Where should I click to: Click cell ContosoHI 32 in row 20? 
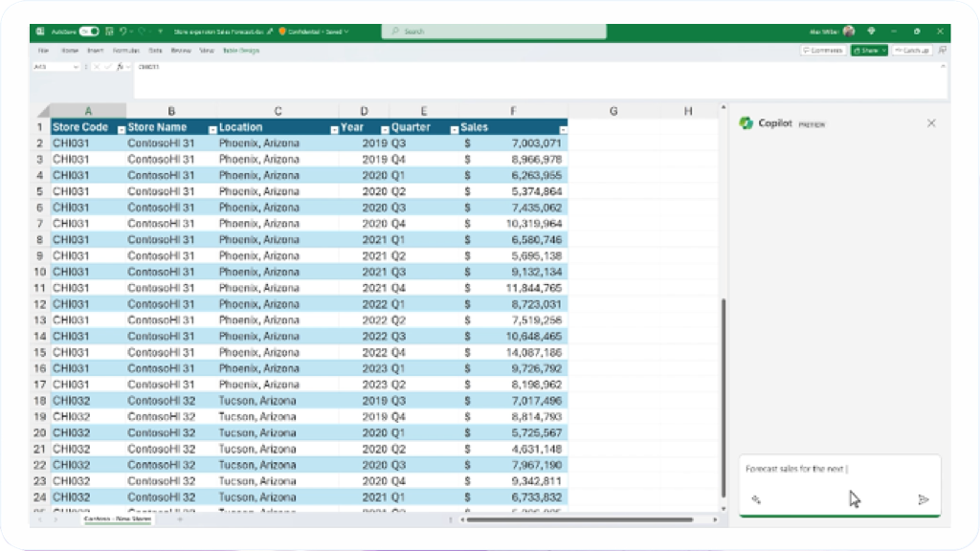161,433
